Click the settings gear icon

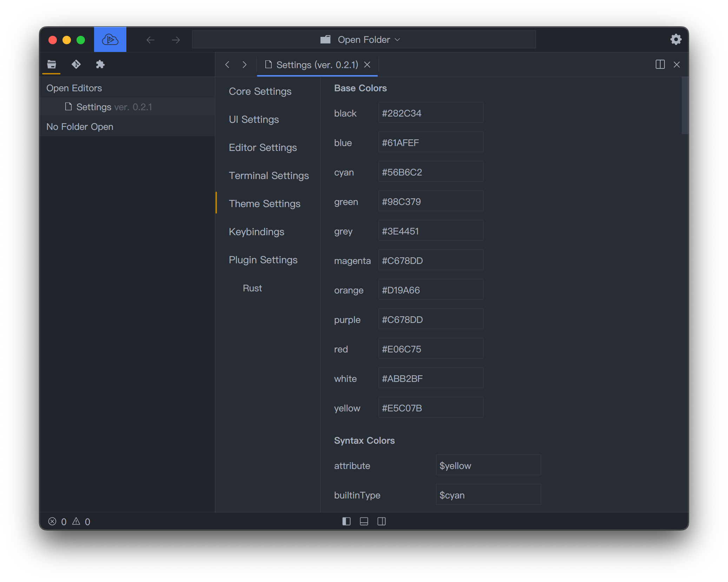(x=676, y=39)
